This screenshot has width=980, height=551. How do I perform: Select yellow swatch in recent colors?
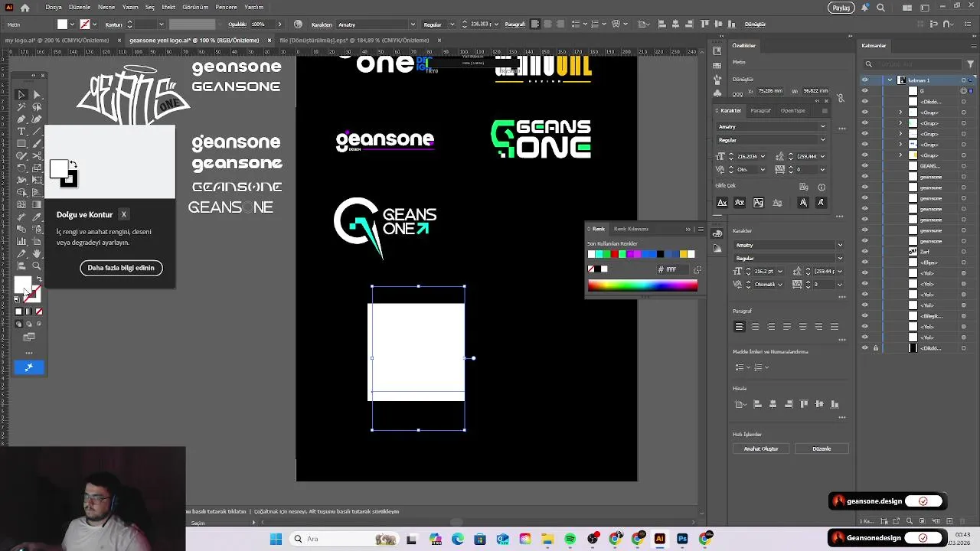point(684,254)
